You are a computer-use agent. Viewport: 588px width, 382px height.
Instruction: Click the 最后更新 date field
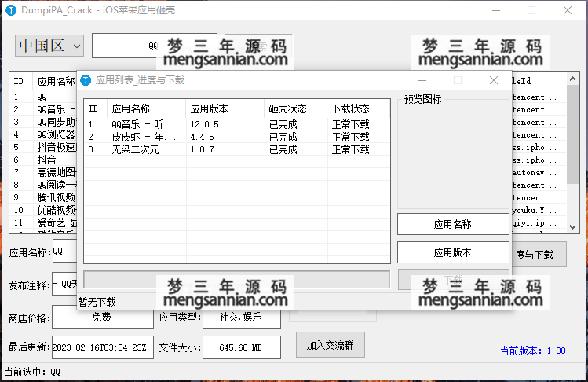pyautogui.click(x=103, y=347)
